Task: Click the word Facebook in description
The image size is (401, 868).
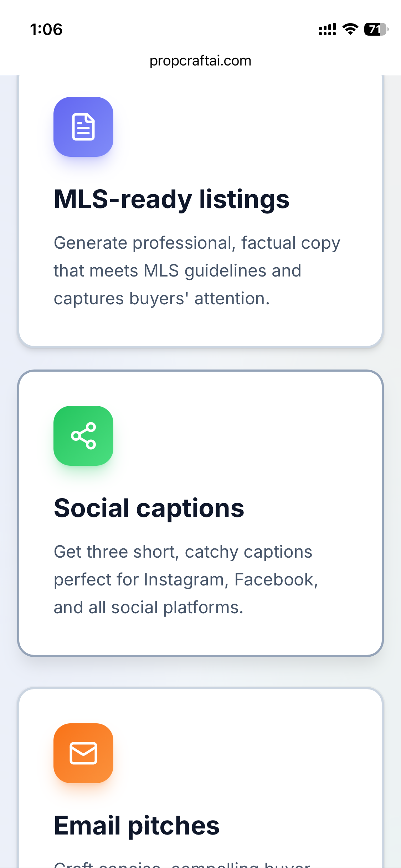Action: (x=276, y=580)
